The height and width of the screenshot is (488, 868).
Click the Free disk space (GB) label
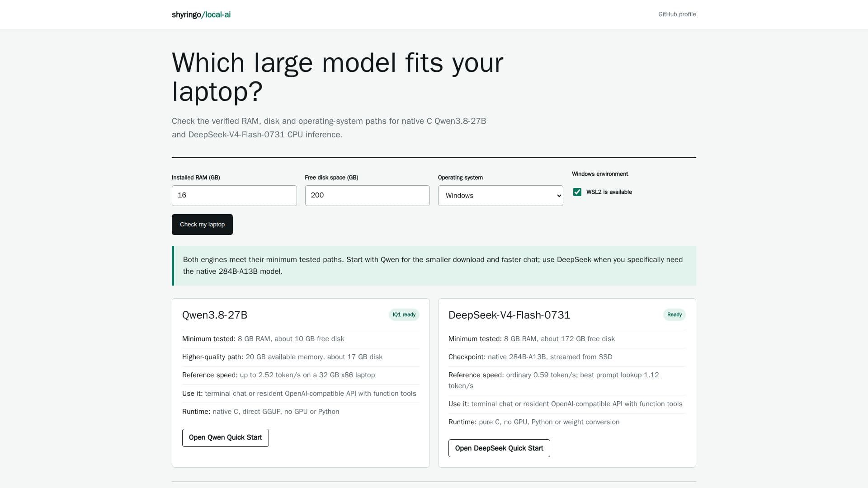point(331,178)
